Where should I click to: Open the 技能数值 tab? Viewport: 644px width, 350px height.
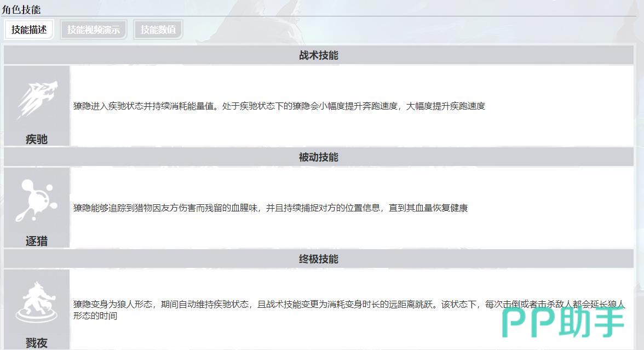[x=158, y=30]
